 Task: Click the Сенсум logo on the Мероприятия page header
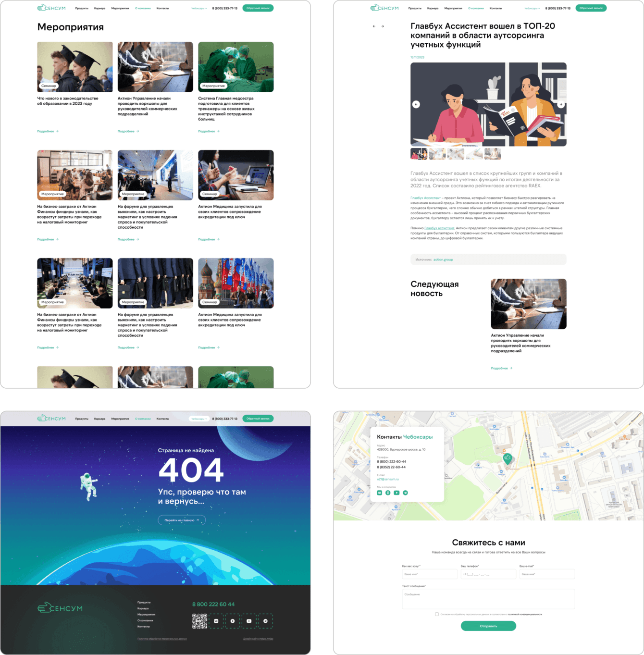(x=51, y=8)
